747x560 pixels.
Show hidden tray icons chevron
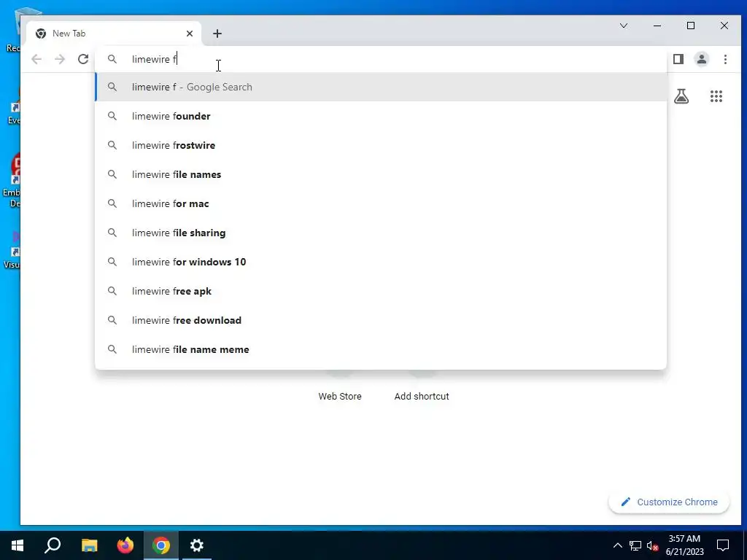[617, 545]
